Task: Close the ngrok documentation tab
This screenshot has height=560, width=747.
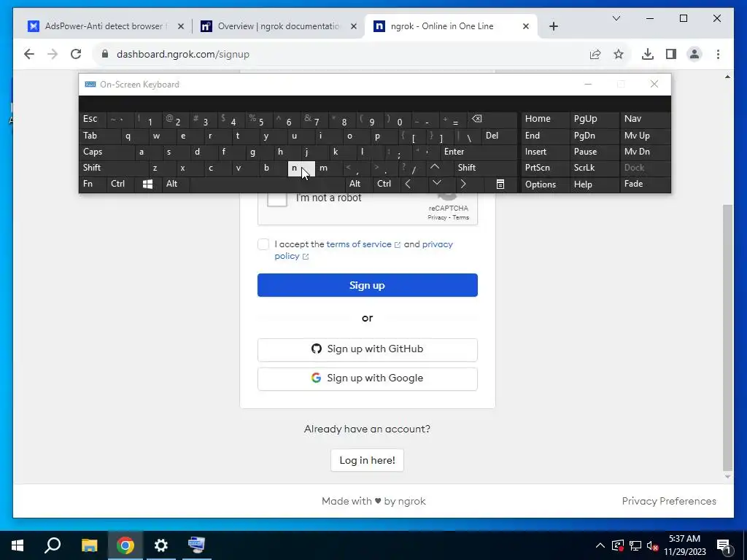Action: tap(354, 26)
